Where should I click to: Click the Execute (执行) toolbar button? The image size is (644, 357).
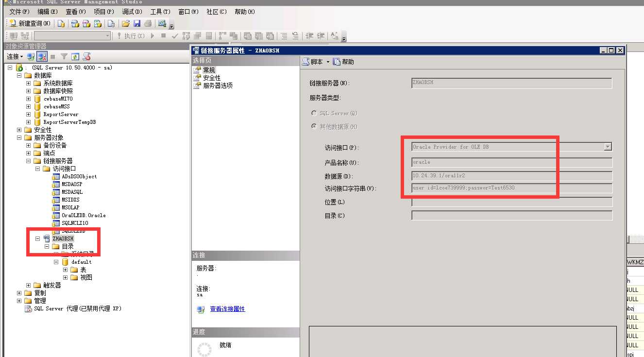pos(131,36)
